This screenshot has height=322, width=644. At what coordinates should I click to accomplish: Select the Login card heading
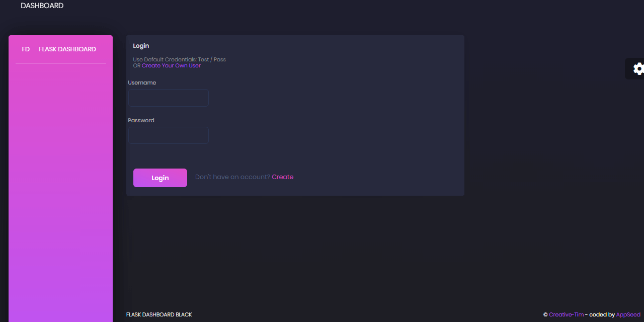coord(141,46)
